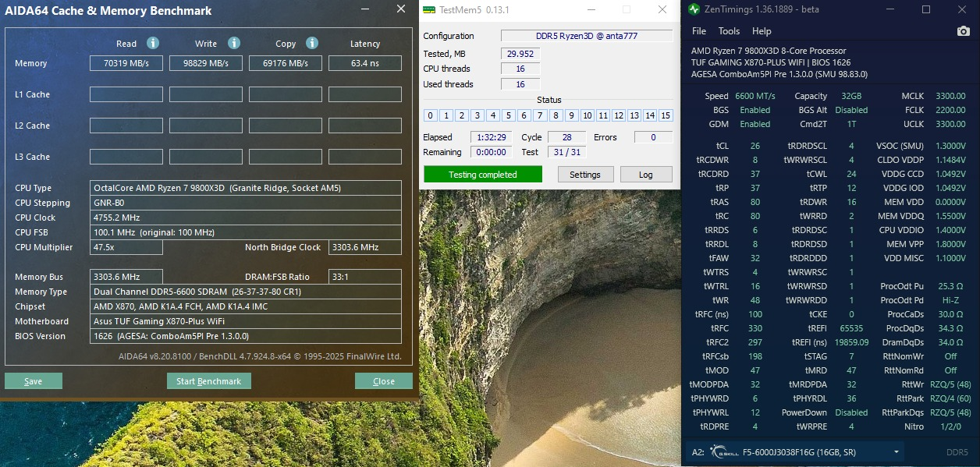
Task: Click the Configuration field in TestMem5
Action: 587,36
